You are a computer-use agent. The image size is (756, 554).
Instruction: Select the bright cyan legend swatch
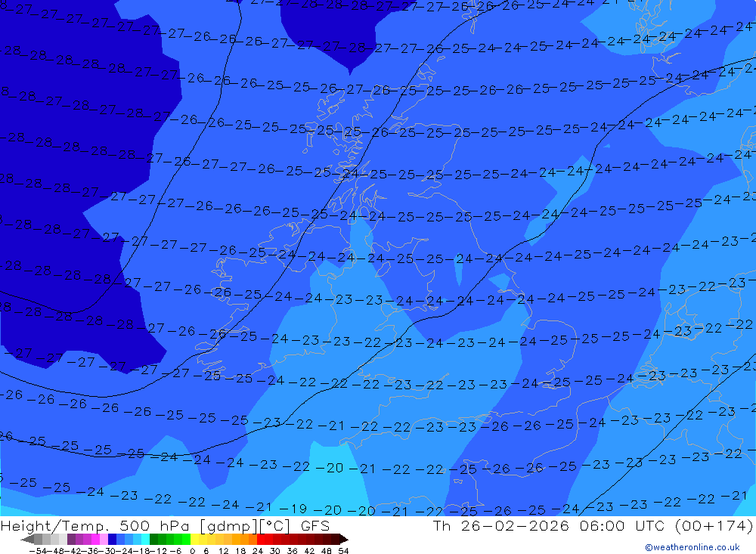click(145, 539)
